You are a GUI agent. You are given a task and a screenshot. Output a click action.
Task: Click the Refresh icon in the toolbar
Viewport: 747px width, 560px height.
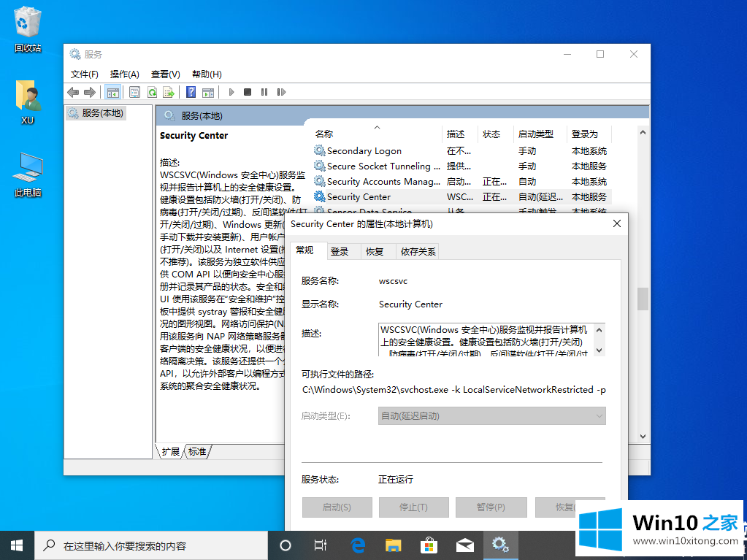tap(152, 92)
